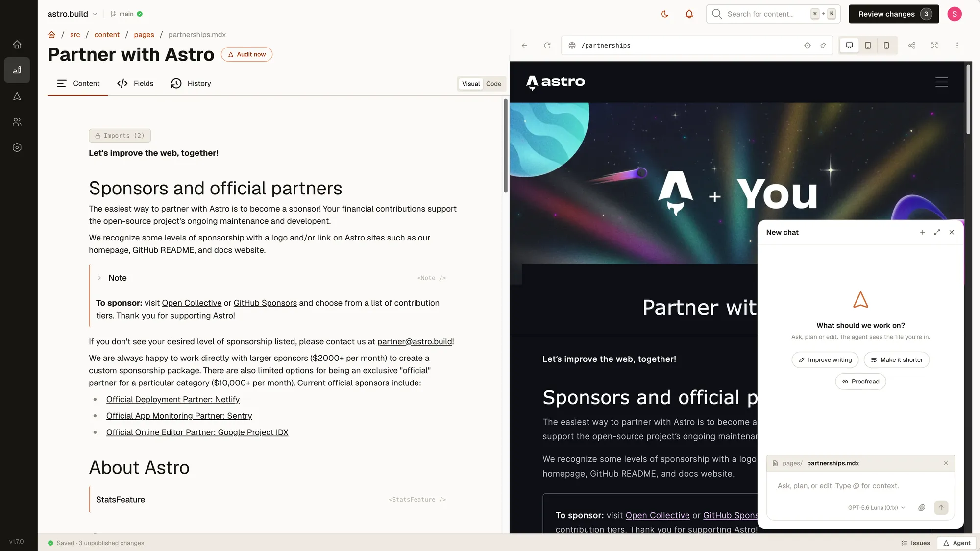Click the chat prompt input field

(x=860, y=486)
